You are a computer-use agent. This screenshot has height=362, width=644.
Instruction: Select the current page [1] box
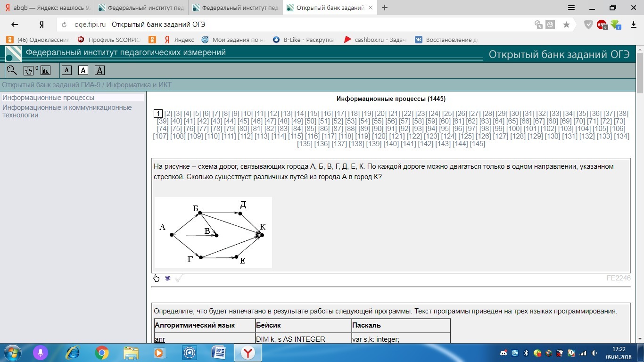point(158,114)
